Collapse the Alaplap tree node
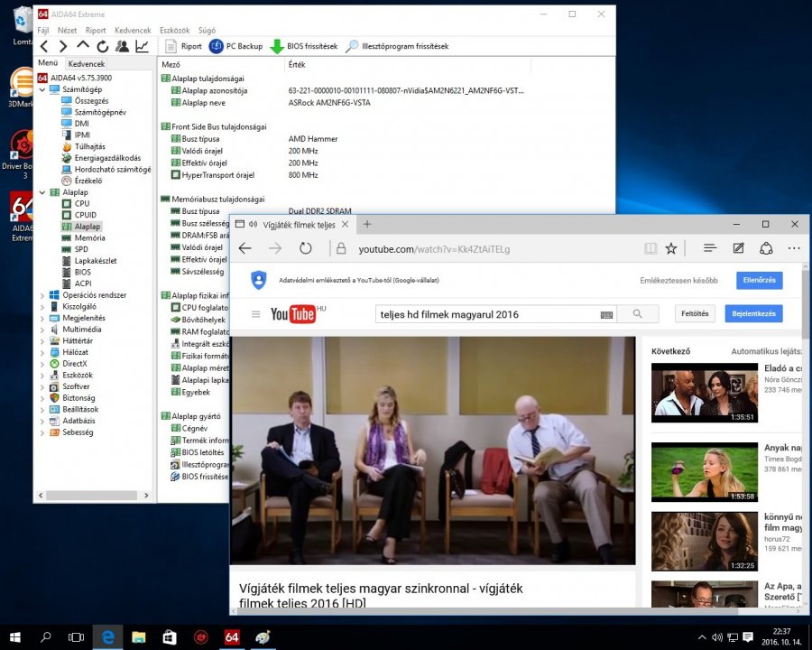Screen dimensions: 812x650 pos(42,192)
